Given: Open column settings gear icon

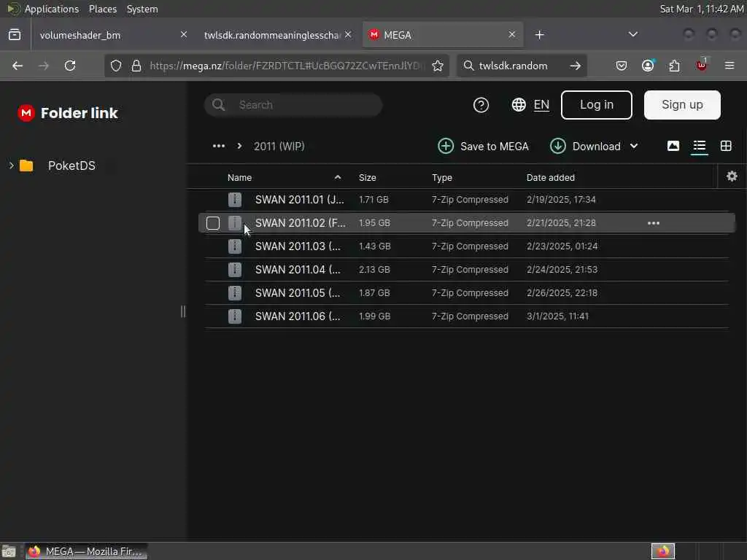Looking at the screenshot, I should click(x=732, y=176).
